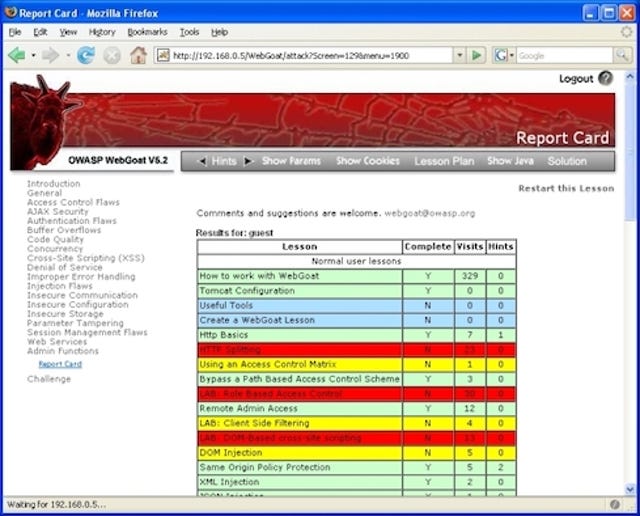Open the View menu
Viewport: 640px width, 516px height.
tap(68, 32)
